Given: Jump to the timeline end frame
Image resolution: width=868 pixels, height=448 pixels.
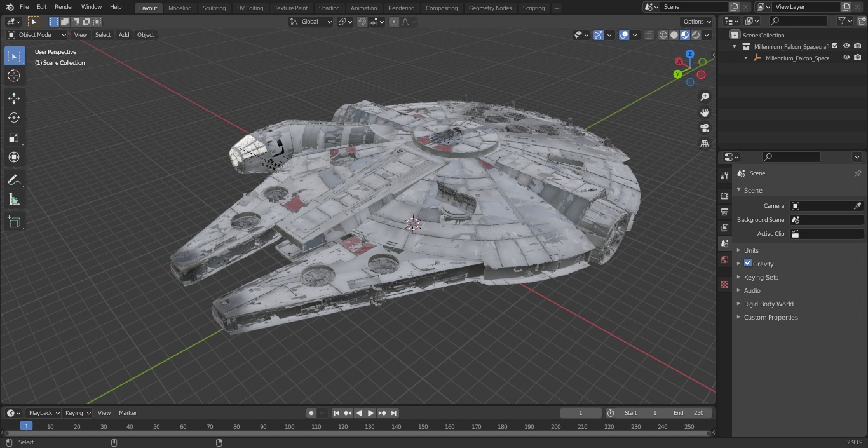Looking at the screenshot, I should point(394,413).
